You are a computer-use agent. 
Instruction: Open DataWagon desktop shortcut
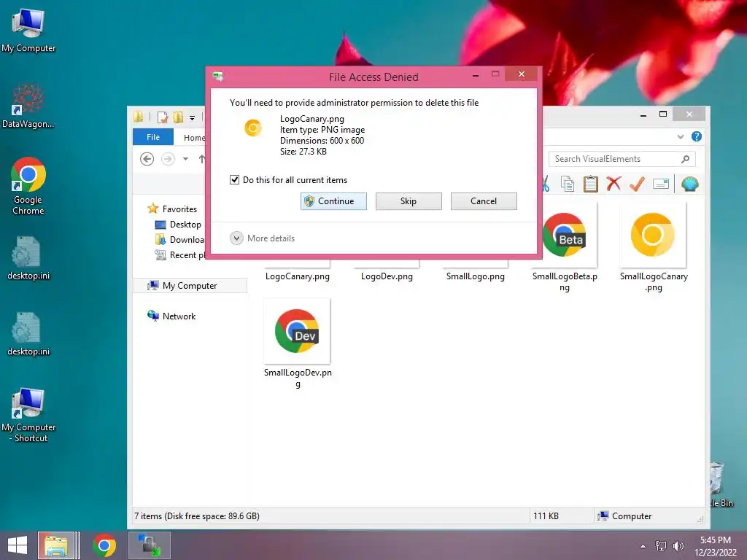click(x=28, y=106)
